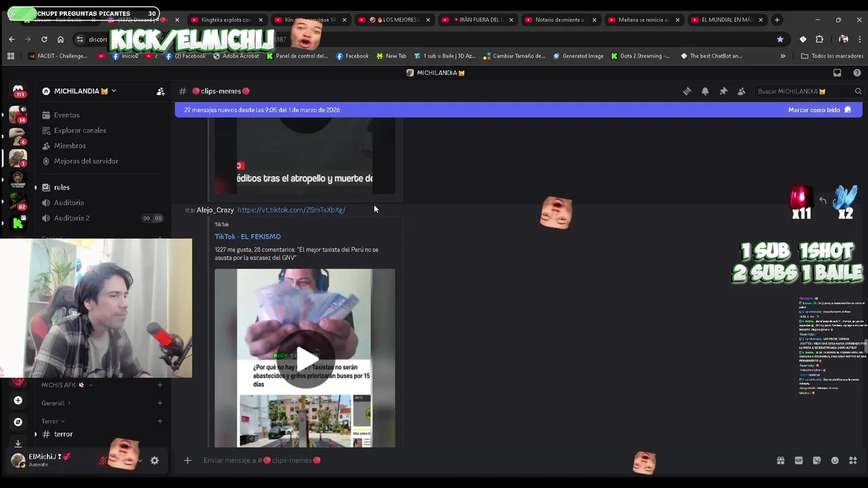Open Discover servers compass icon

18,422
